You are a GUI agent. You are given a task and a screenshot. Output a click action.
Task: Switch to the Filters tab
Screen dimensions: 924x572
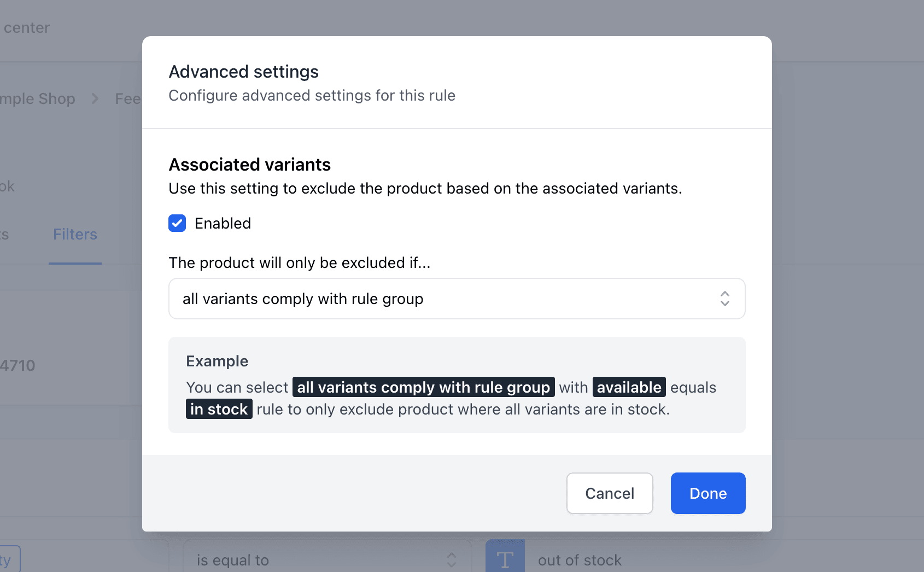[75, 234]
